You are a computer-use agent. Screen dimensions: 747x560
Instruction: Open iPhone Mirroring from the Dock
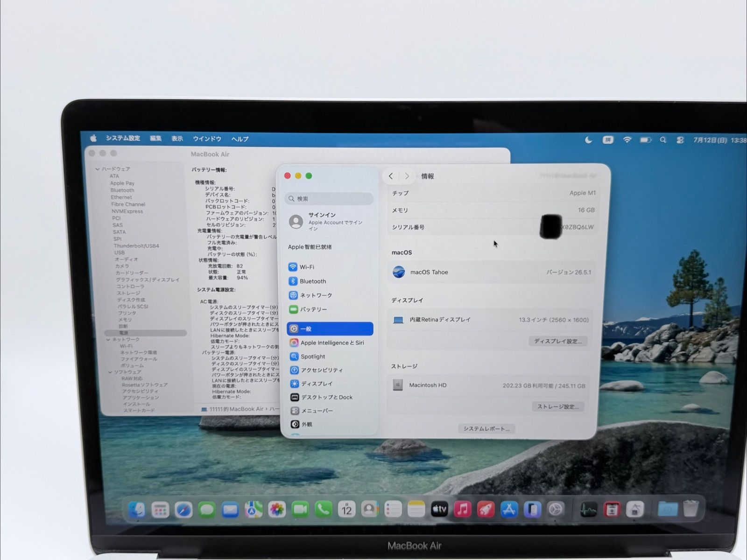click(x=532, y=510)
